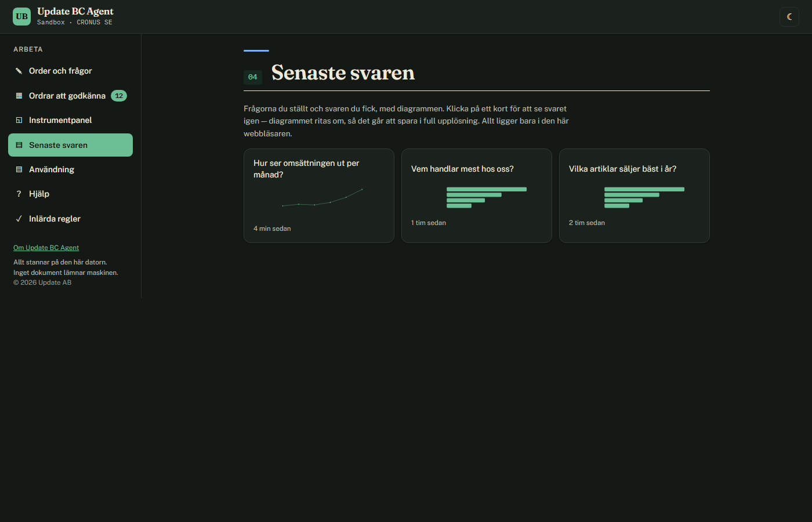Viewport: 812px width, 522px height.
Task: Click the 4 min sedan timestamp
Action: pos(272,229)
